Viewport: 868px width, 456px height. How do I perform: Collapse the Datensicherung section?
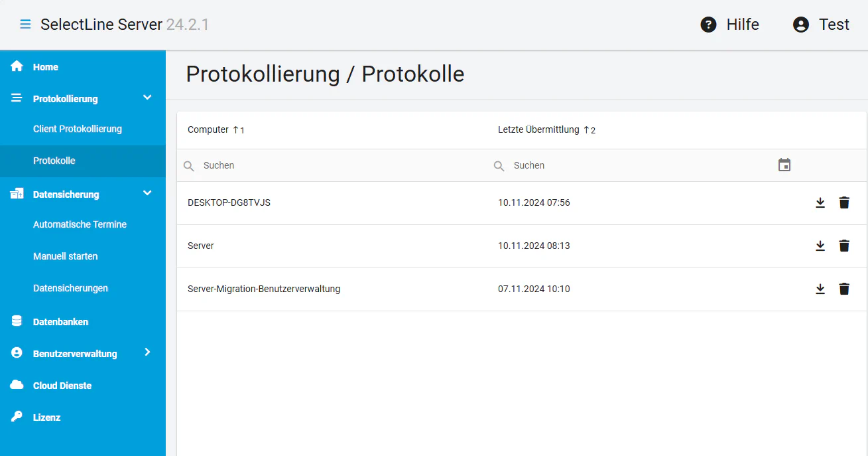(147, 192)
